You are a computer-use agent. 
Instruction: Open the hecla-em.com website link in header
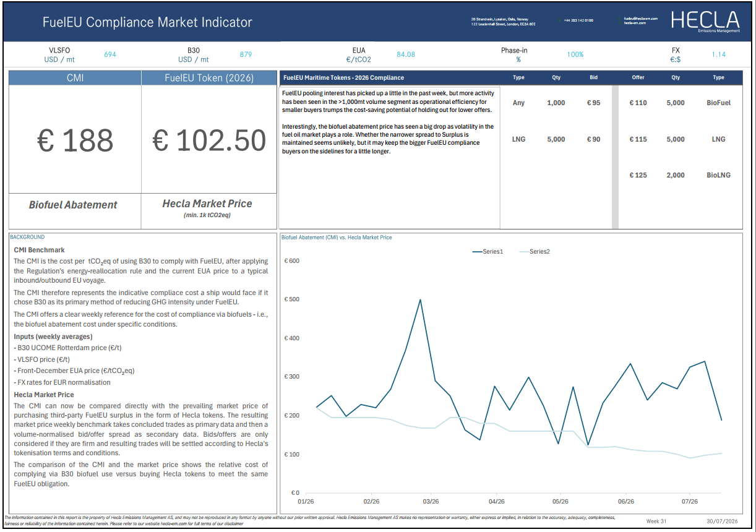click(635, 23)
